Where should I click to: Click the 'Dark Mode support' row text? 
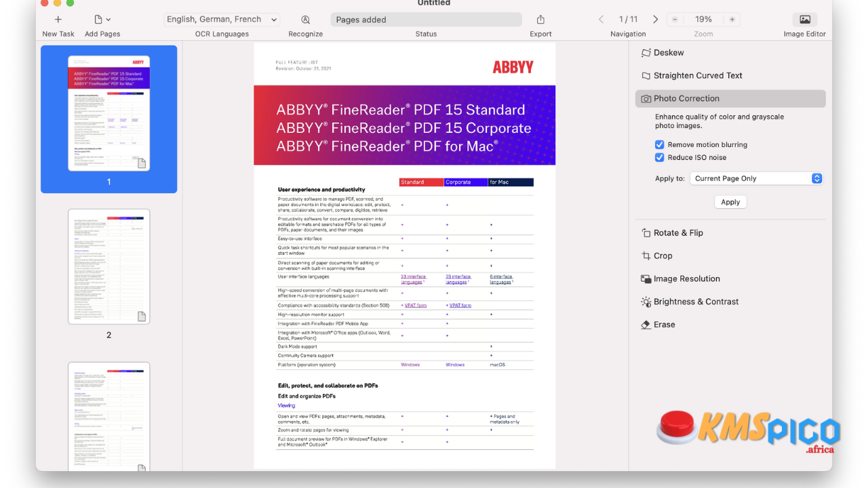pyautogui.click(x=297, y=346)
